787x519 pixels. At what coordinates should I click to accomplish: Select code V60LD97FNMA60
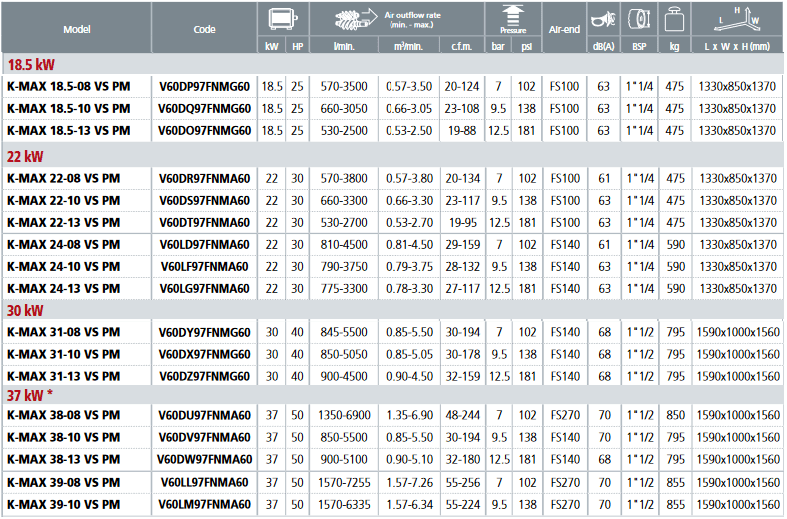tap(204, 244)
